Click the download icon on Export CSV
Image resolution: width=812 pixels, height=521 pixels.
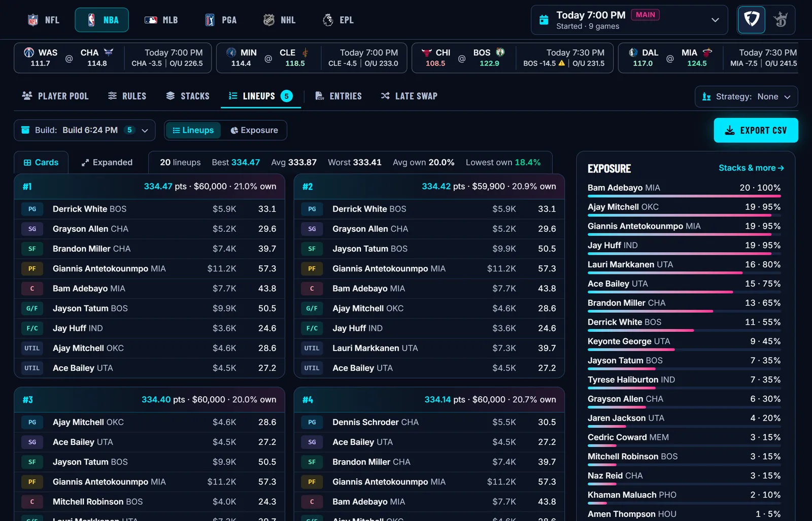[730, 130]
